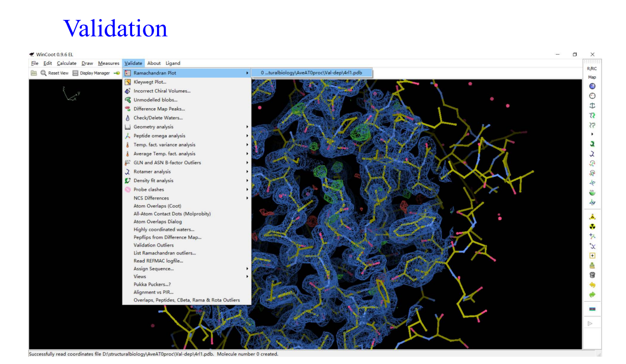Screen dimensions: 626x364
Task: Click the open folder icon in toolbar
Action: tap(34, 73)
